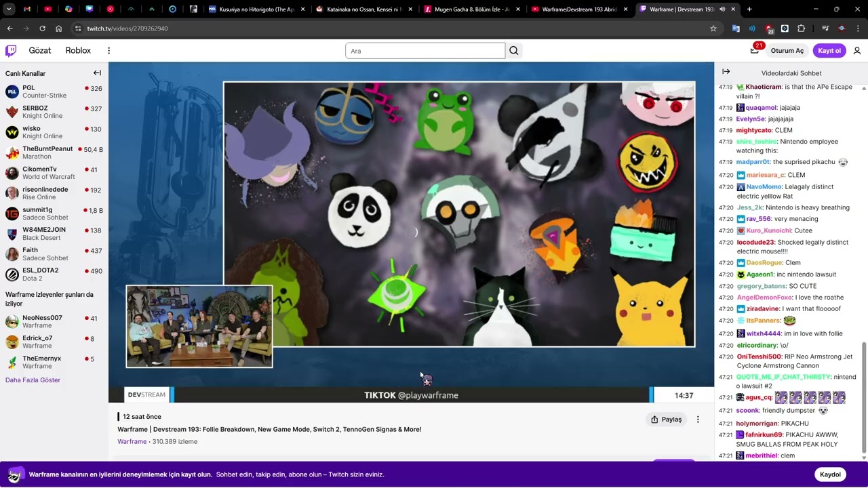The width and height of the screenshot is (868, 488).
Task: Open the Faith channel avatar
Action: click(12, 254)
